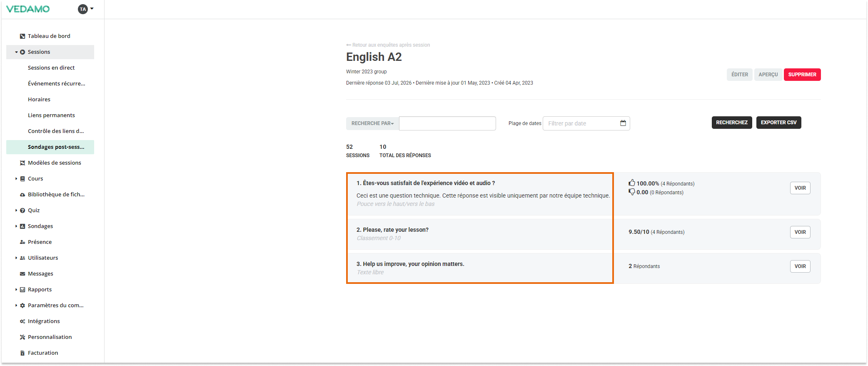Click the Messages envelope icon
The image size is (868, 366).
click(x=22, y=274)
